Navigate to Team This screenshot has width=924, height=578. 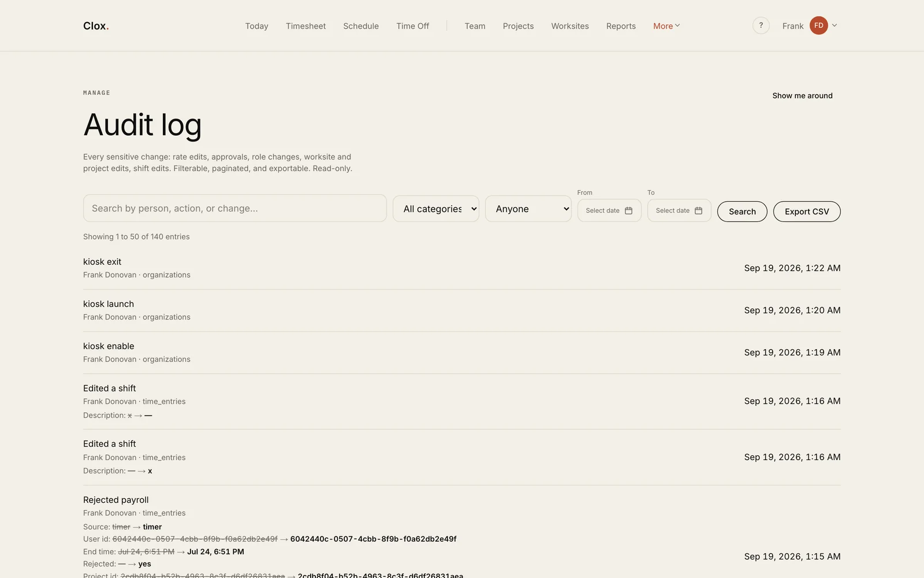coord(475,26)
